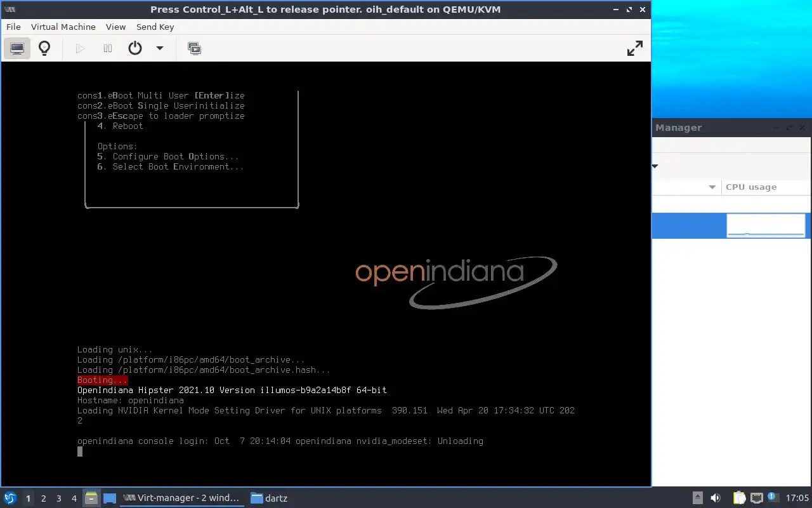Open the network status tray icon

[756, 498]
